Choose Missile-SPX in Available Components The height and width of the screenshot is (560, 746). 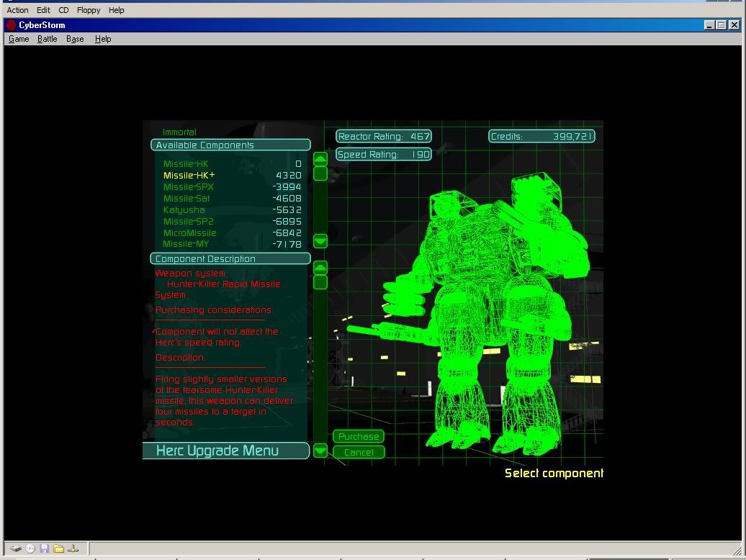tap(188, 187)
